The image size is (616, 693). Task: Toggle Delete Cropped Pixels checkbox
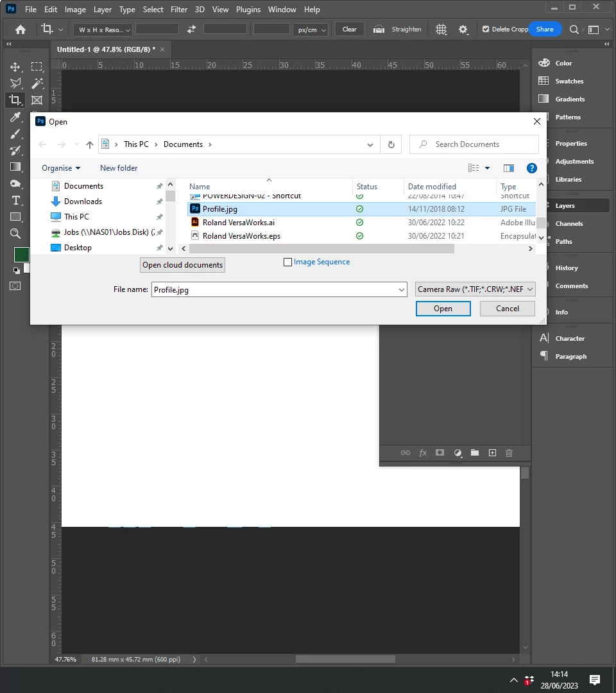486,29
